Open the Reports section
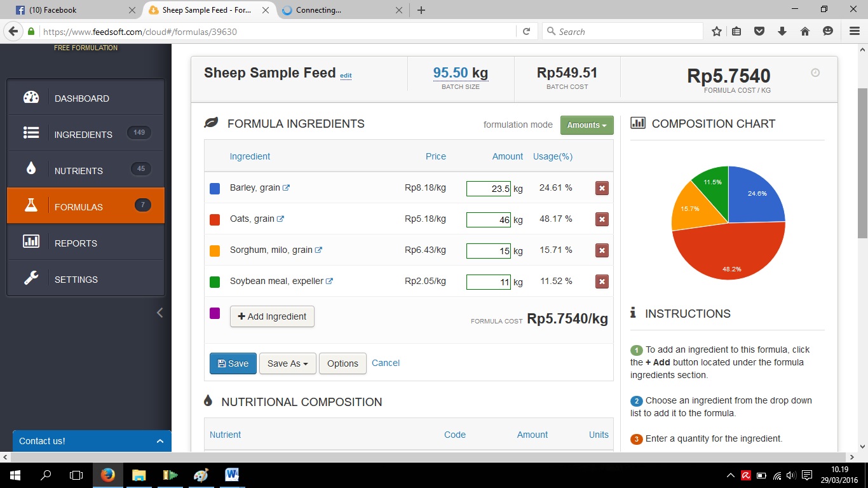The image size is (868, 488). (76, 243)
